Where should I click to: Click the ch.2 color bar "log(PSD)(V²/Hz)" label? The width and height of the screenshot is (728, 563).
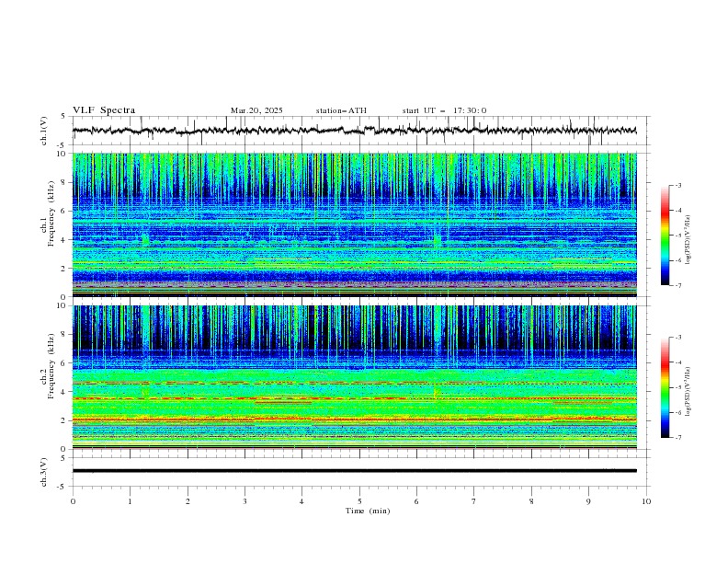688,392
